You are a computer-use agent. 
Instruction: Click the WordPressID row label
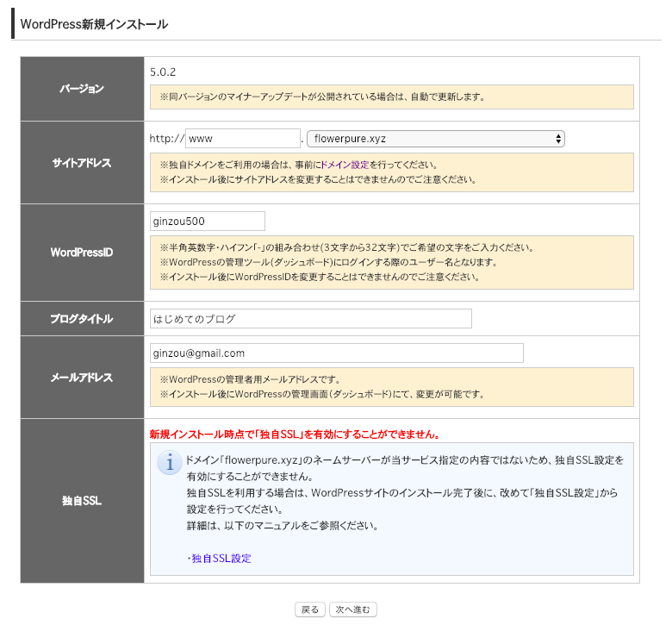coord(82,253)
